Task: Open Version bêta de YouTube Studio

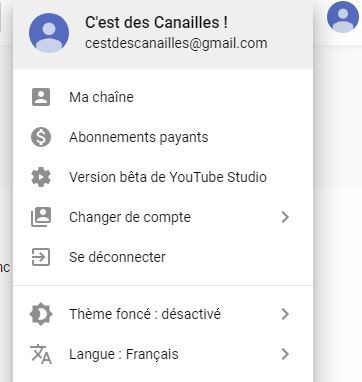Action: pos(163,177)
